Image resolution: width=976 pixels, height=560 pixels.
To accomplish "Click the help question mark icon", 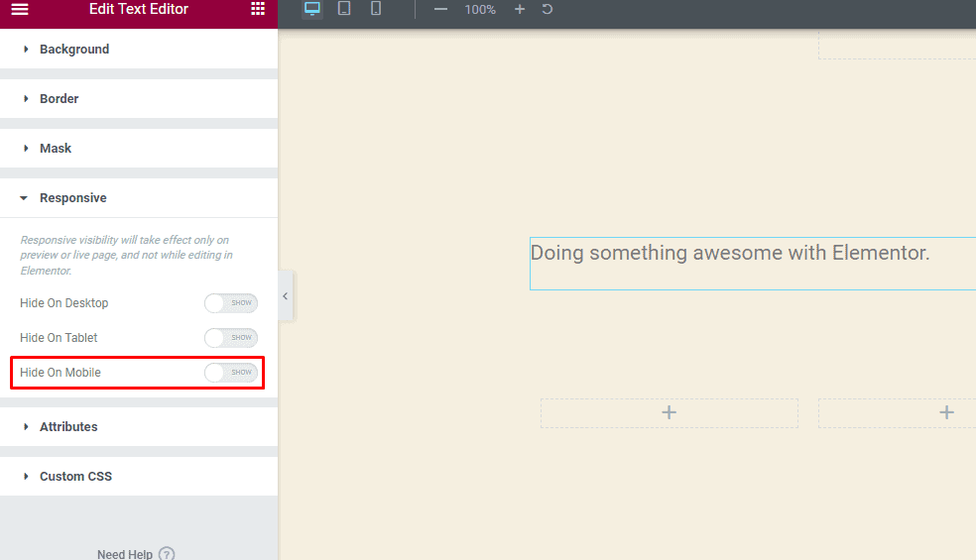I will tap(167, 554).
